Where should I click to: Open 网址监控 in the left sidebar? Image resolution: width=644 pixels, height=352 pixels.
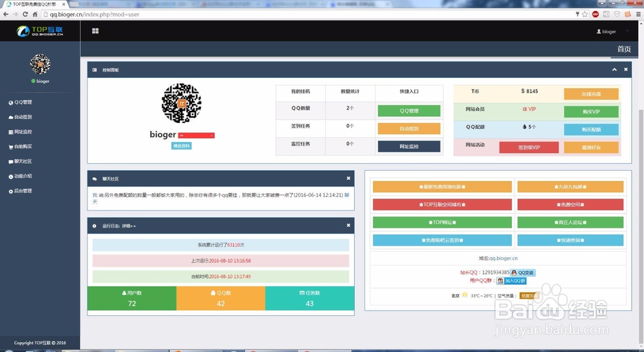tap(20, 132)
